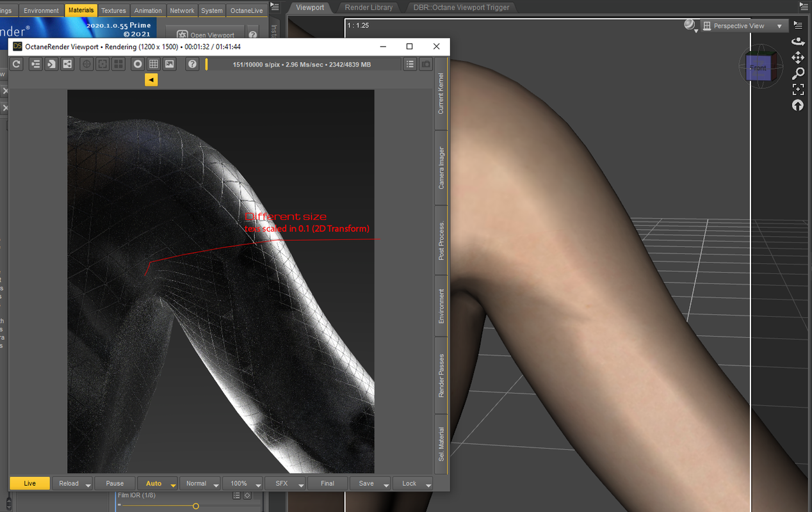
Task: Open the Auto mode dropdown
Action: click(158, 483)
